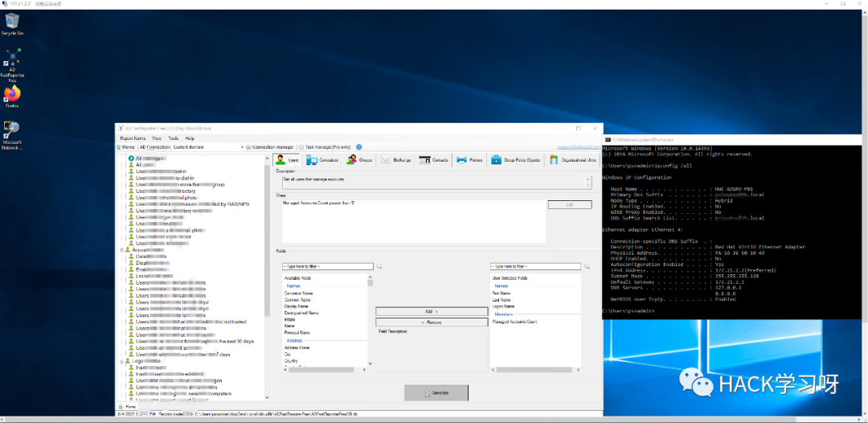Screen dimensions: 868x423
Task: Click scroll-down arrow of the report tree
Action: tap(268, 397)
